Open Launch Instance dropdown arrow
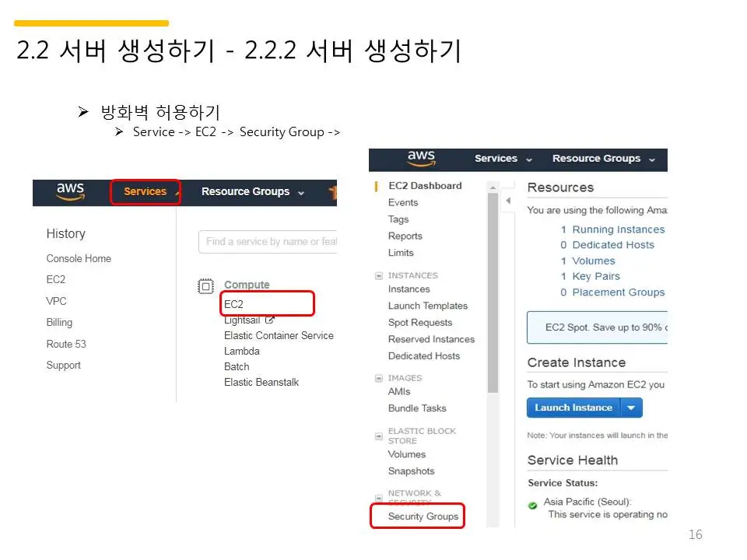Image resolution: width=747 pixels, height=560 pixels. tap(631, 408)
